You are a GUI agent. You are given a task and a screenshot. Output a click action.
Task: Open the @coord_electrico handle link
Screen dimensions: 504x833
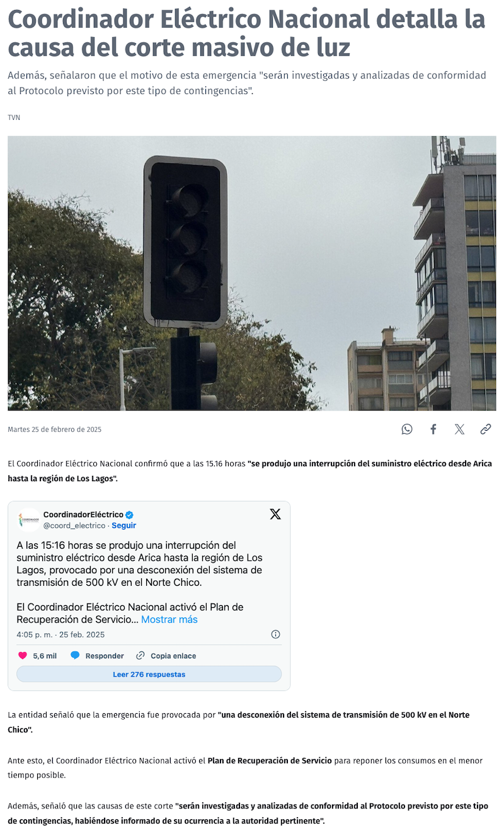tap(74, 525)
